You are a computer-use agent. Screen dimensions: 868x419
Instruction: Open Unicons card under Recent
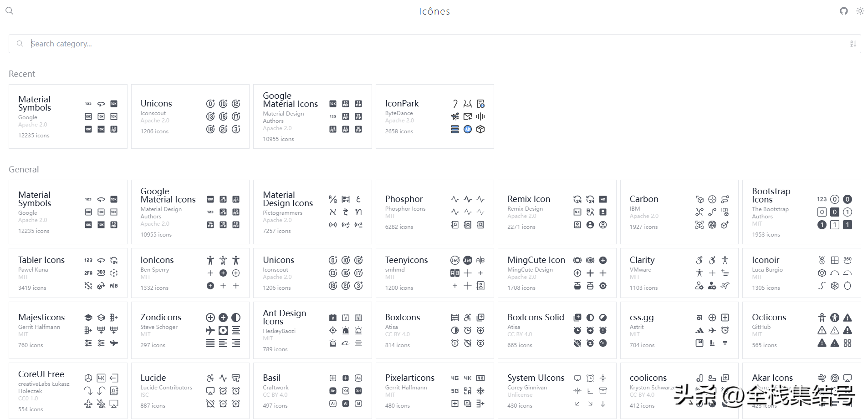pyautogui.click(x=190, y=116)
